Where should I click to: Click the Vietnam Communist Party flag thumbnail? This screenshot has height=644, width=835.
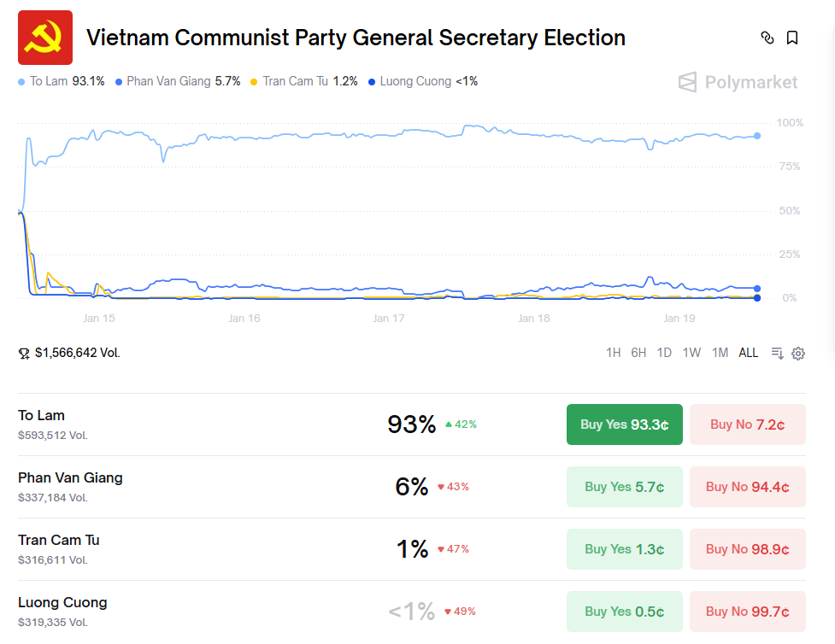45,38
